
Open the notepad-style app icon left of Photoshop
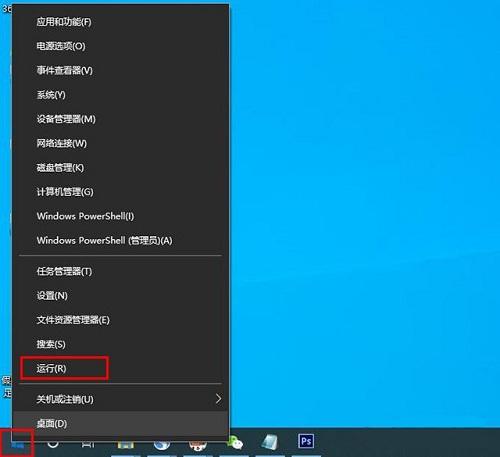tap(270, 442)
